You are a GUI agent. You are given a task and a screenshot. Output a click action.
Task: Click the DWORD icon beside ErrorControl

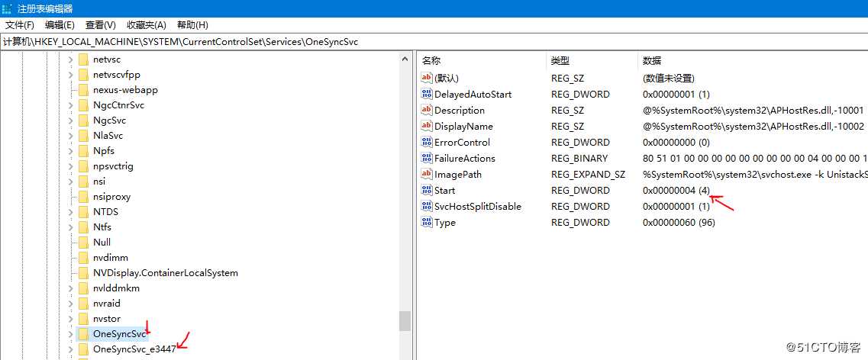point(426,142)
